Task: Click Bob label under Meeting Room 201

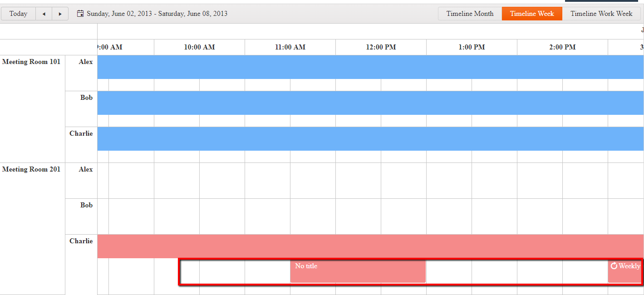Action: coord(86,205)
